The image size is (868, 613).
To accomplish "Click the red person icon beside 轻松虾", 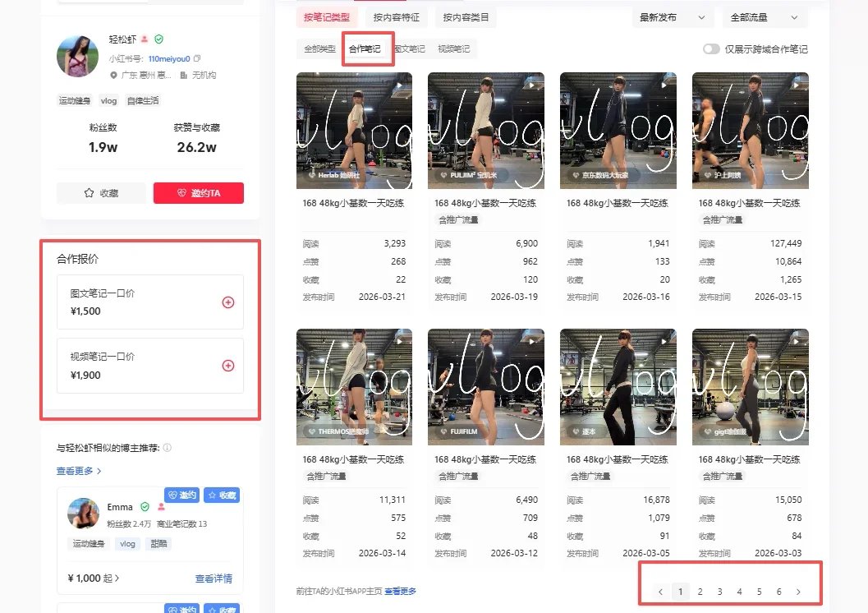I will pyautogui.click(x=145, y=39).
